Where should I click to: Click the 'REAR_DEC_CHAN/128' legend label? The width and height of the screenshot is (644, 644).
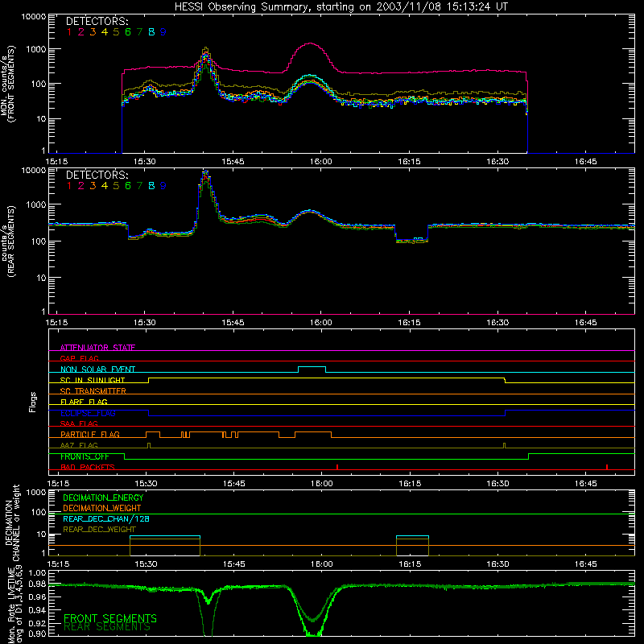coord(106,518)
